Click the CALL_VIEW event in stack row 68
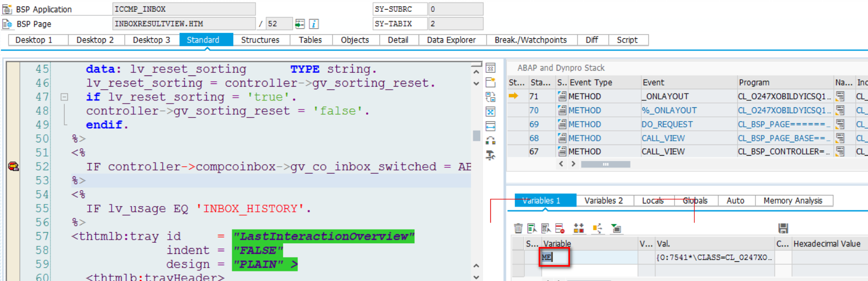 (x=663, y=138)
